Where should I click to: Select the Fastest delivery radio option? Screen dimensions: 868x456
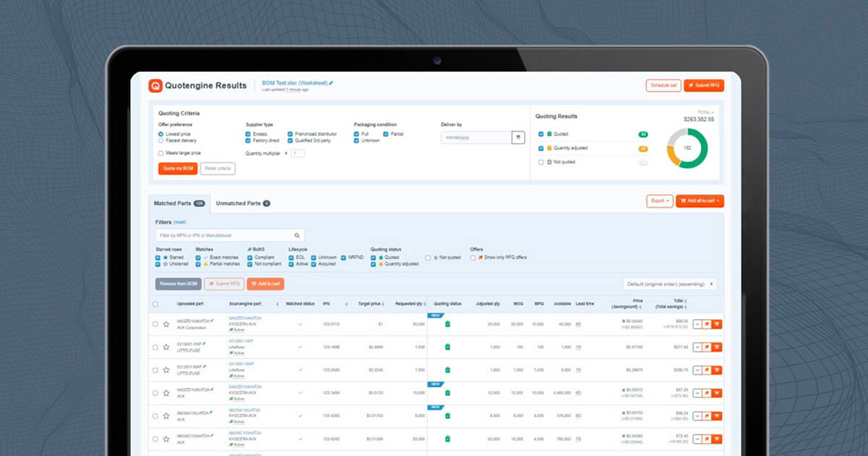[161, 140]
